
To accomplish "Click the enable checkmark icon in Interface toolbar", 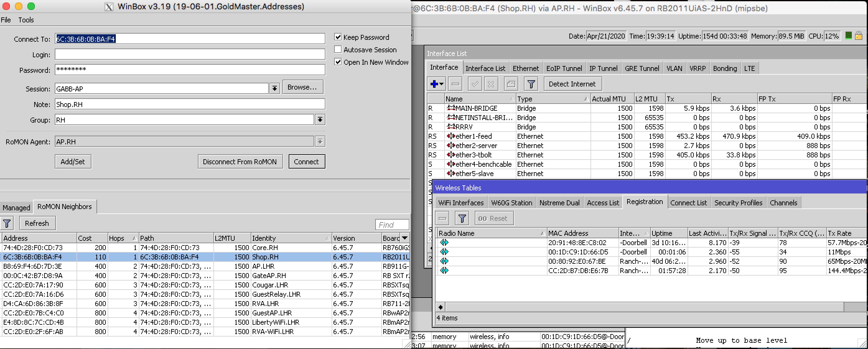I will click(x=475, y=84).
